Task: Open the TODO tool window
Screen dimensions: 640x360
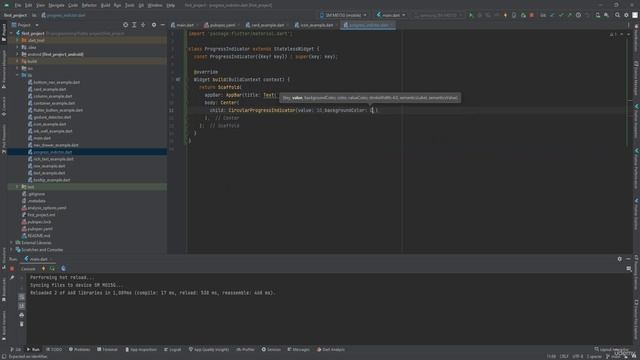Action: pyautogui.click(x=54, y=349)
